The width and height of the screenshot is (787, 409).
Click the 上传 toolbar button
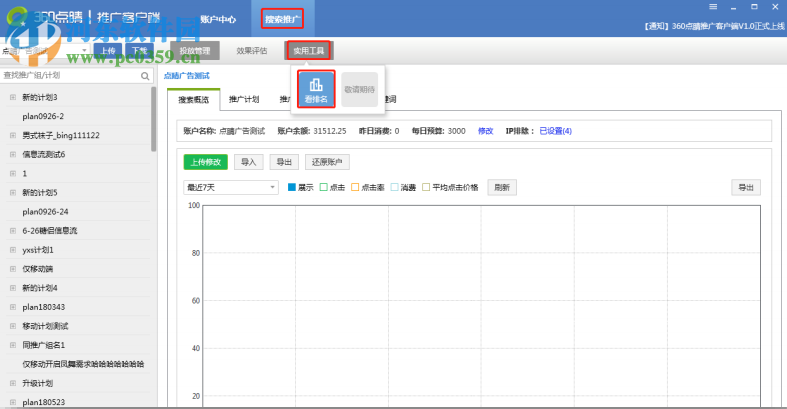(x=107, y=51)
